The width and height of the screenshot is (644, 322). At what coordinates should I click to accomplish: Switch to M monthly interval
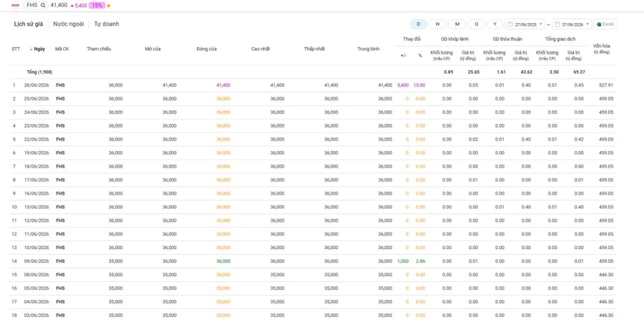pyautogui.click(x=457, y=24)
